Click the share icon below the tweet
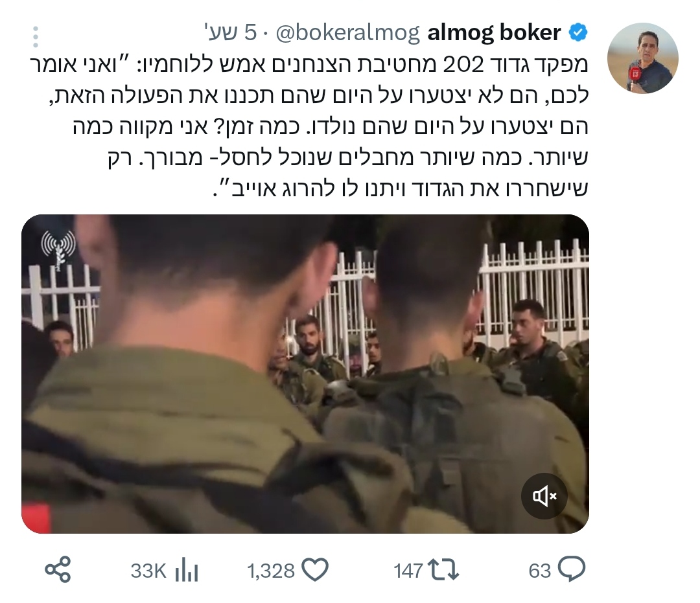Screen dimensions: 700x603 pyautogui.click(x=58, y=569)
